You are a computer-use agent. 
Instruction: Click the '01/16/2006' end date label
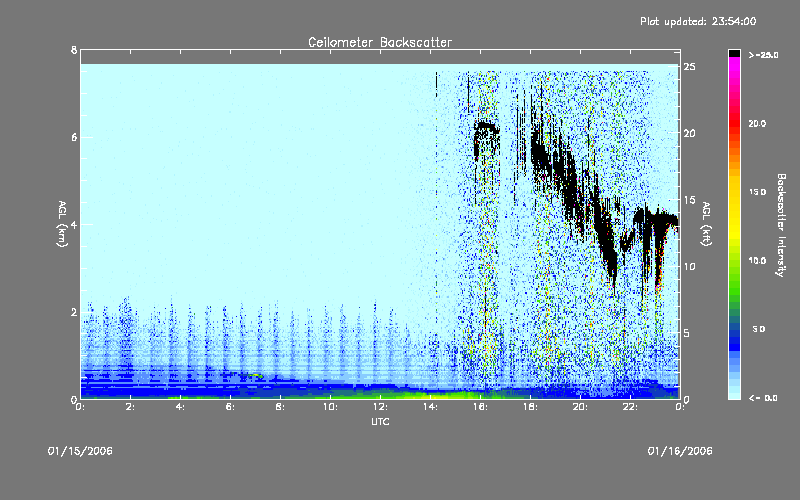coord(680,451)
